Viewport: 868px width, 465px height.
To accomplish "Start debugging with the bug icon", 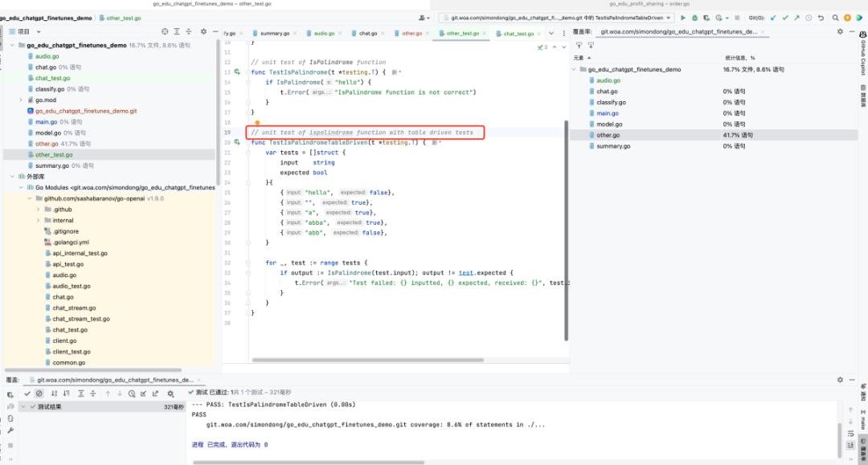I will tap(694, 18).
